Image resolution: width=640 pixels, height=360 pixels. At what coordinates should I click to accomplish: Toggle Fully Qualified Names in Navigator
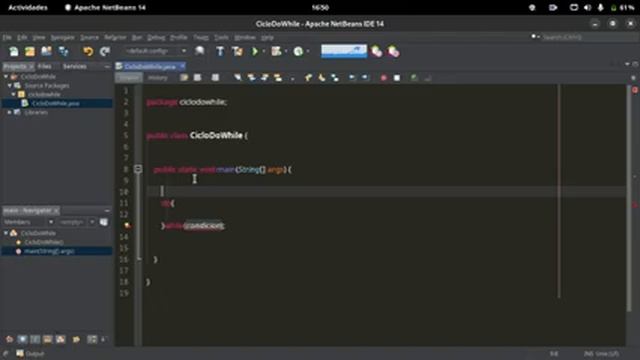pyautogui.click(x=76, y=339)
